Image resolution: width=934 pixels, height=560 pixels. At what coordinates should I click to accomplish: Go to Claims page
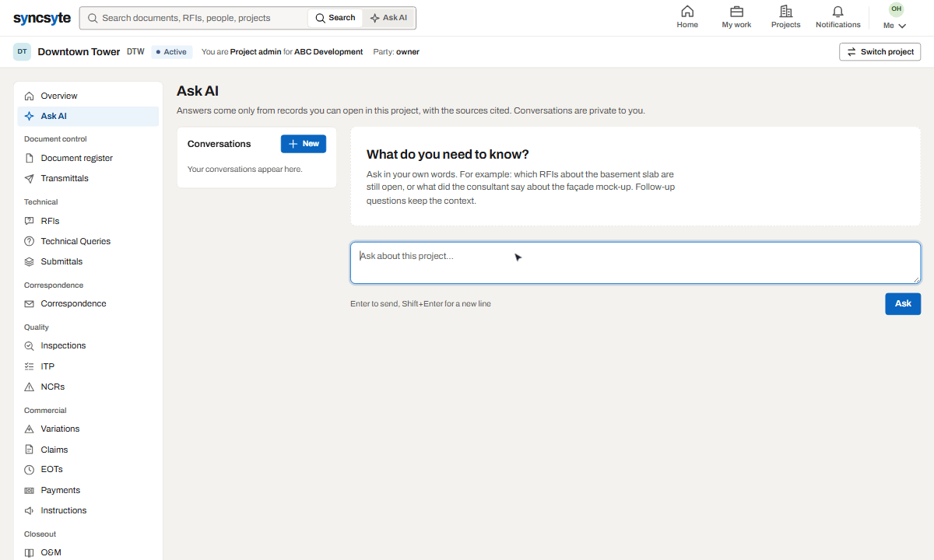88,450
